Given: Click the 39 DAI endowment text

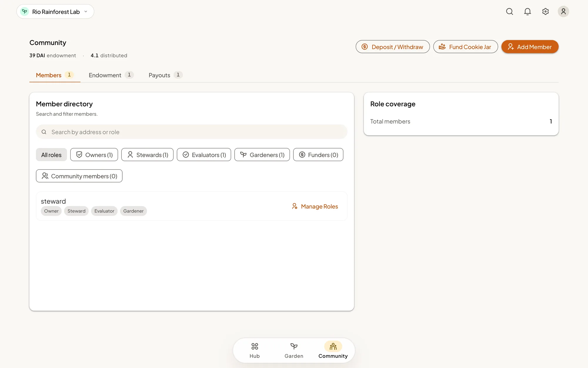Looking at the screenshot, I should point(53,55).
